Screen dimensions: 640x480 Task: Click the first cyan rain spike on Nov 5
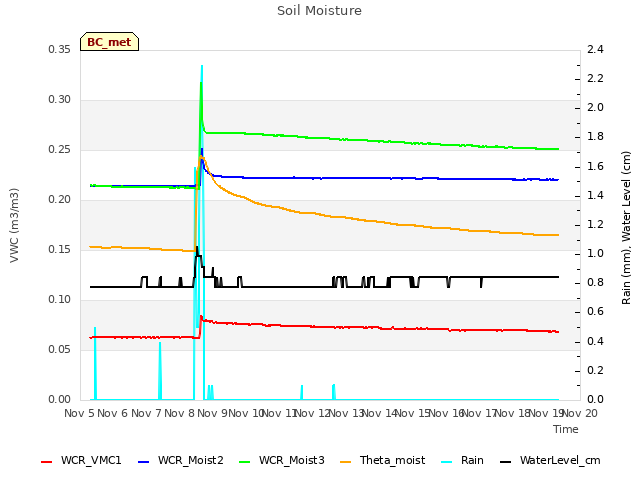95,363
